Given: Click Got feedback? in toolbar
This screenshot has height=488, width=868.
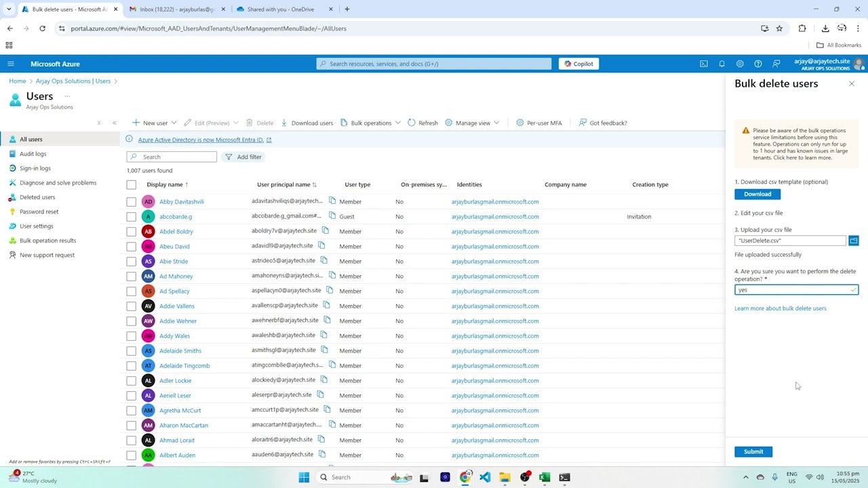Looking at the screenshot, I should coord(603,123).
